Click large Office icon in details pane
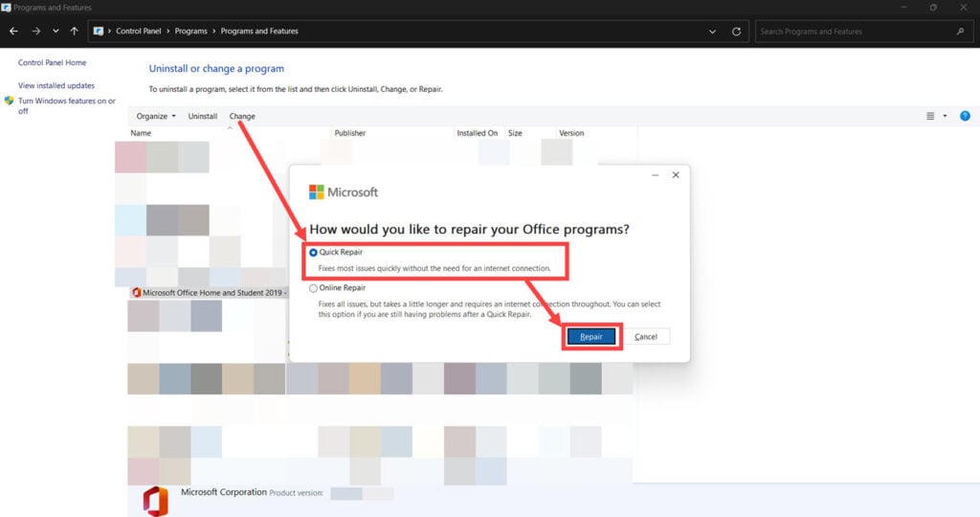This screenshot has height=517, width=980. (156, 501)
